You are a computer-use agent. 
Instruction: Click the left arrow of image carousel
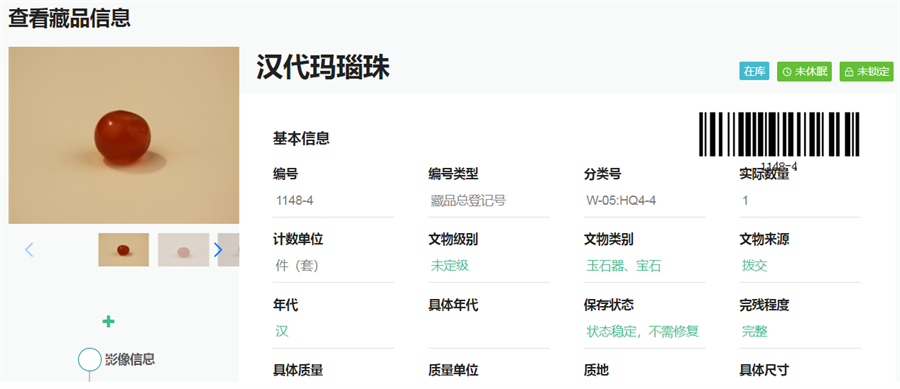(29, 250)
